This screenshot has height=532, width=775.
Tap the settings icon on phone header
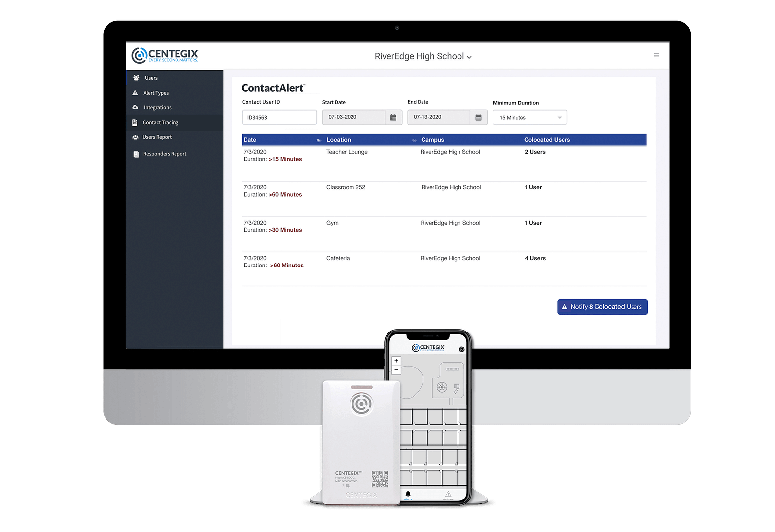click(x=461, y=349)
